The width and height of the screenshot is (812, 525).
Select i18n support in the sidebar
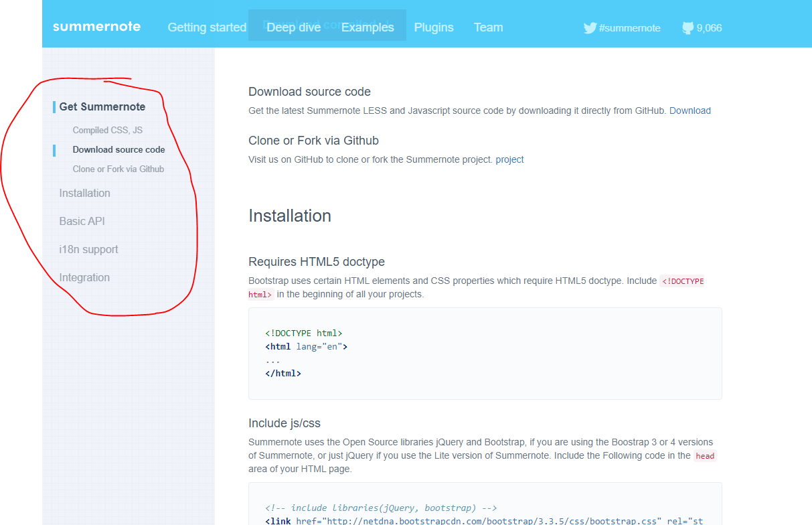(x=89, y=249)
